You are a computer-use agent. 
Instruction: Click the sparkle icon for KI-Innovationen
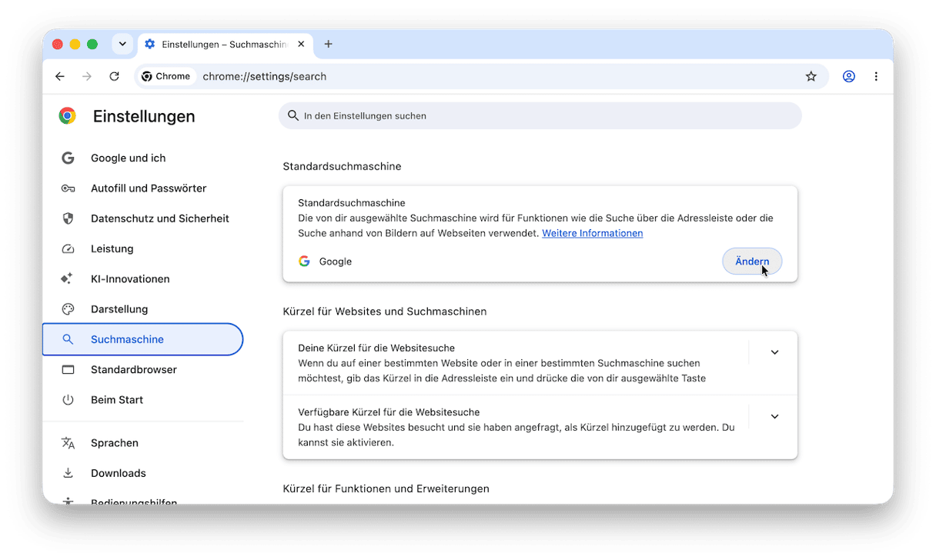pos(68,278)
